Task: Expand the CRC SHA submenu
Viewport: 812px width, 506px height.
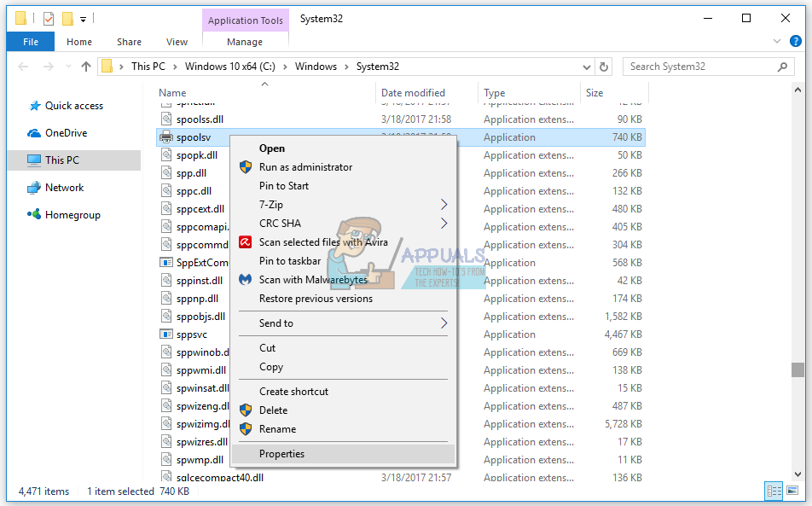Action: click(x=343, y=224)
